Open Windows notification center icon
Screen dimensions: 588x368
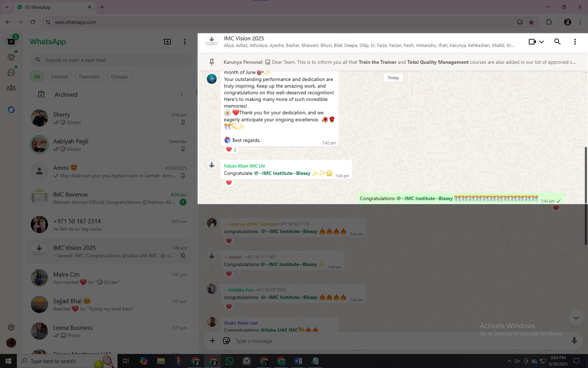576,361
